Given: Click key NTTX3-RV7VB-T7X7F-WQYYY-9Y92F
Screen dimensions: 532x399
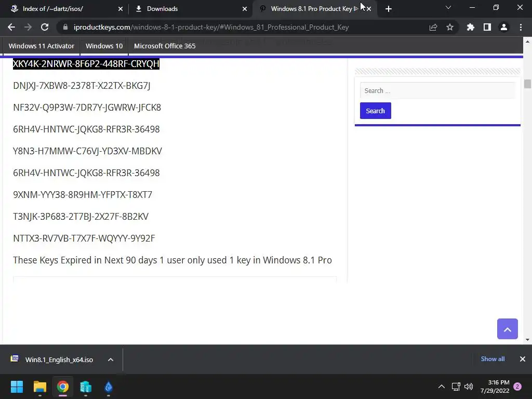Looking at the screenshot, I should point(84,238).
